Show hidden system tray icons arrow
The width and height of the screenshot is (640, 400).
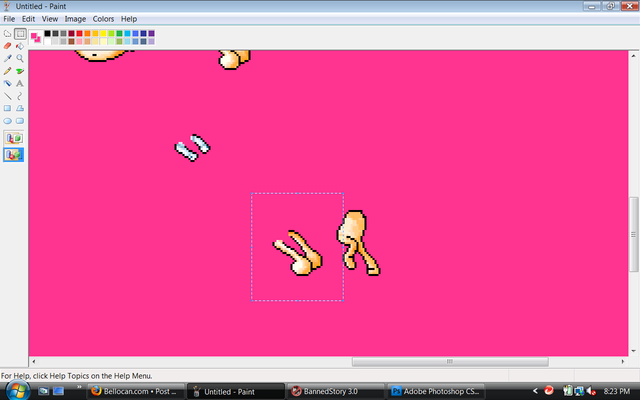(x=536, y=391)
